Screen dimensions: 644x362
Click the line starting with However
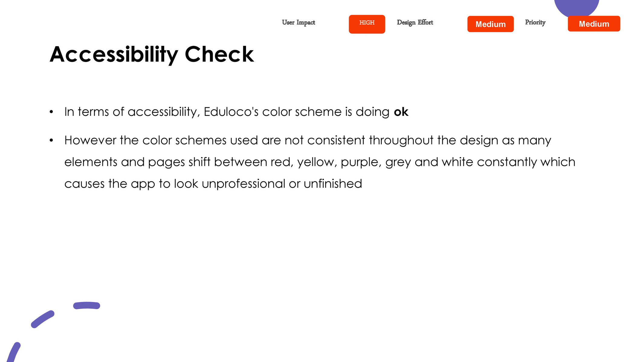[x=308, y=141]
